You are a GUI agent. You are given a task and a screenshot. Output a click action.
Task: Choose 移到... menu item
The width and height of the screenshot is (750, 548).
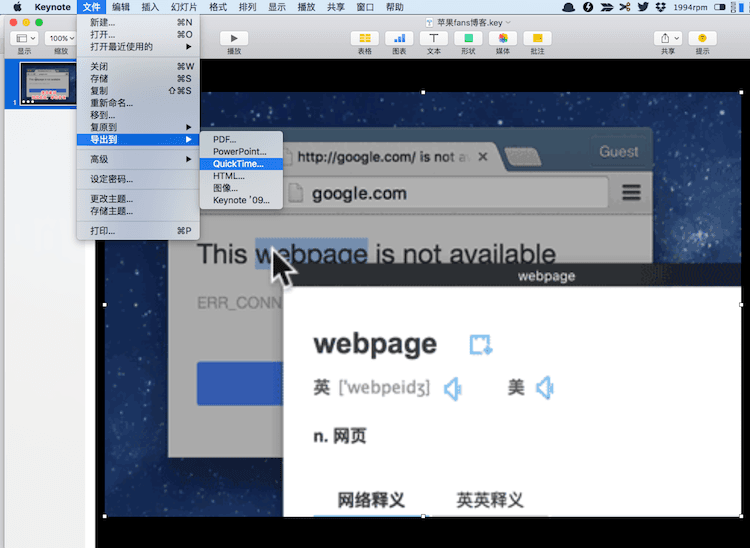(138, 115)
